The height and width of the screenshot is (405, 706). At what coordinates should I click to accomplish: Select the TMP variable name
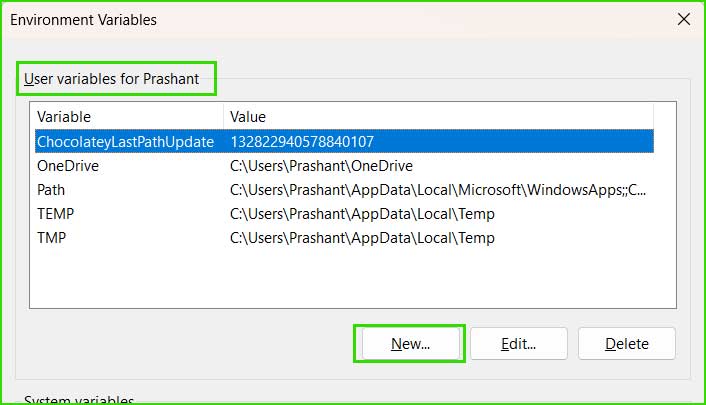click(x=51, y=237)
